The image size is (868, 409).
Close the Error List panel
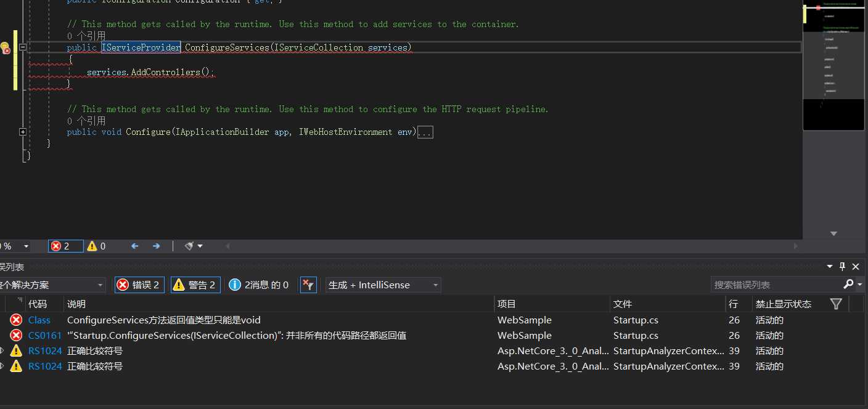[856, 266]
